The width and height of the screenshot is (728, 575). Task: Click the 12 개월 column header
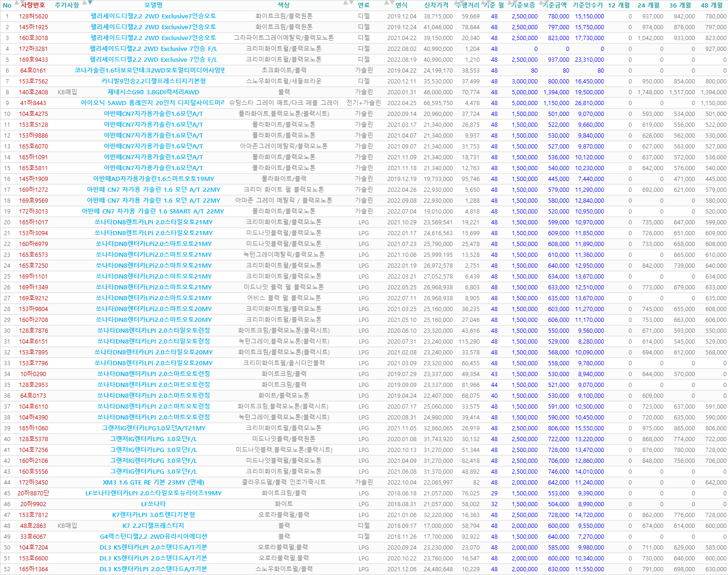619,5
